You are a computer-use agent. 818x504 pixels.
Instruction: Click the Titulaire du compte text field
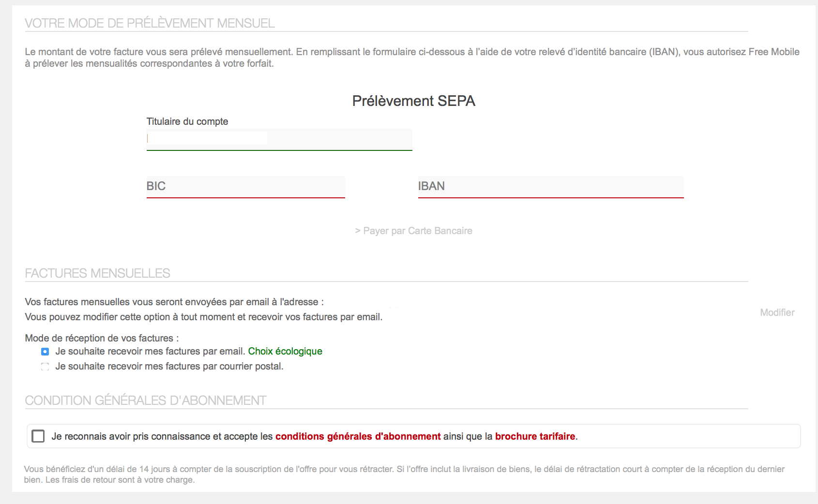point(279,139)
